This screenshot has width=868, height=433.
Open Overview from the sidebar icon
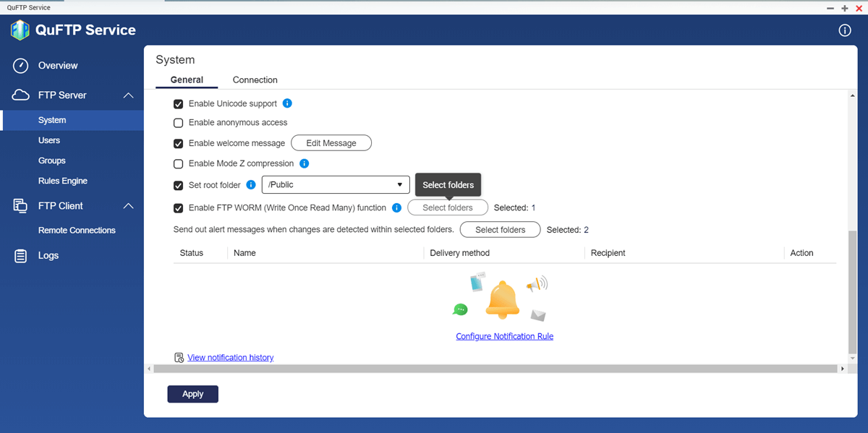tap(21, 66)
